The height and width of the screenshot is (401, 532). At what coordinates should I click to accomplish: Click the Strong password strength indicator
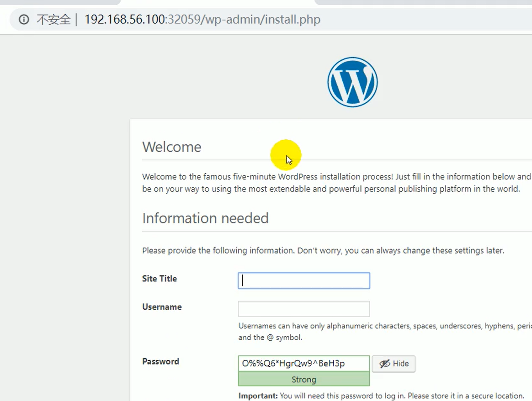(304, 379)
